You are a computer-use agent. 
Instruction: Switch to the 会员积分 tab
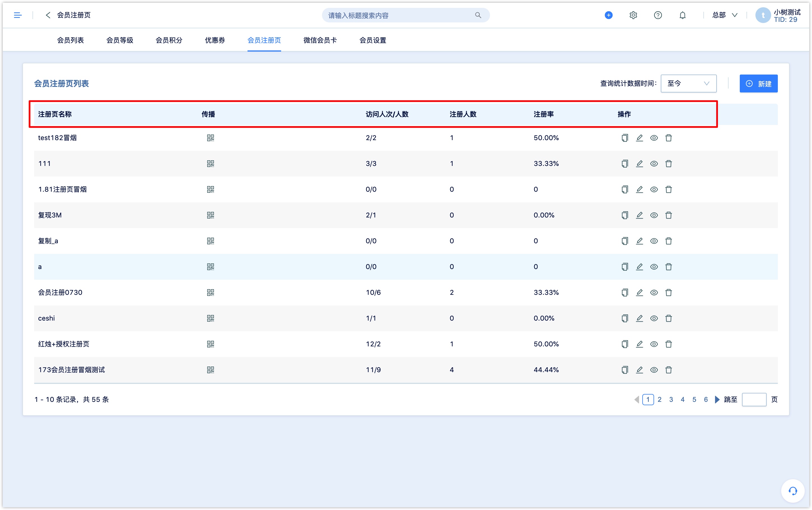click(169, 40)
